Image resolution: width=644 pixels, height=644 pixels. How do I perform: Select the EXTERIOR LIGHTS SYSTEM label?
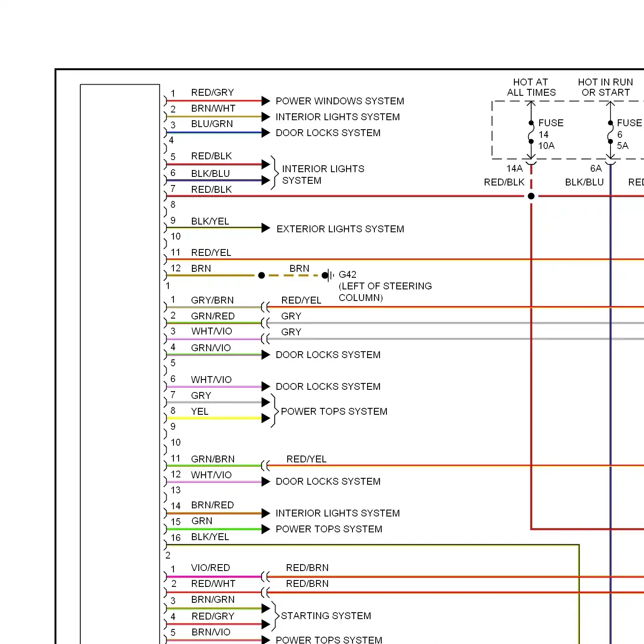pyautogui.click(x=340, y=229)
